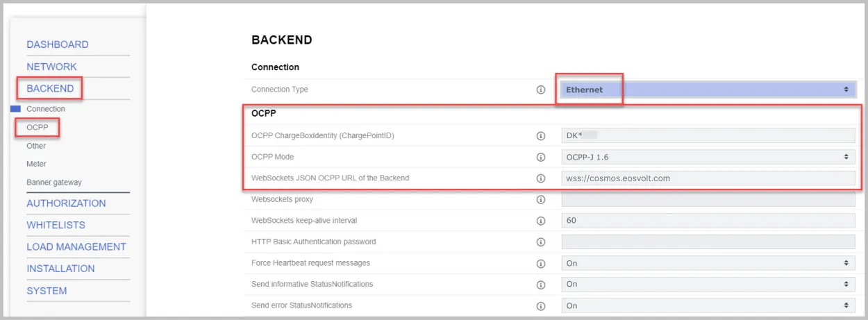Show info for WebSockets keep-alive interval
The height and width of the screenshot is (320, 868).
tap(541, 221)
